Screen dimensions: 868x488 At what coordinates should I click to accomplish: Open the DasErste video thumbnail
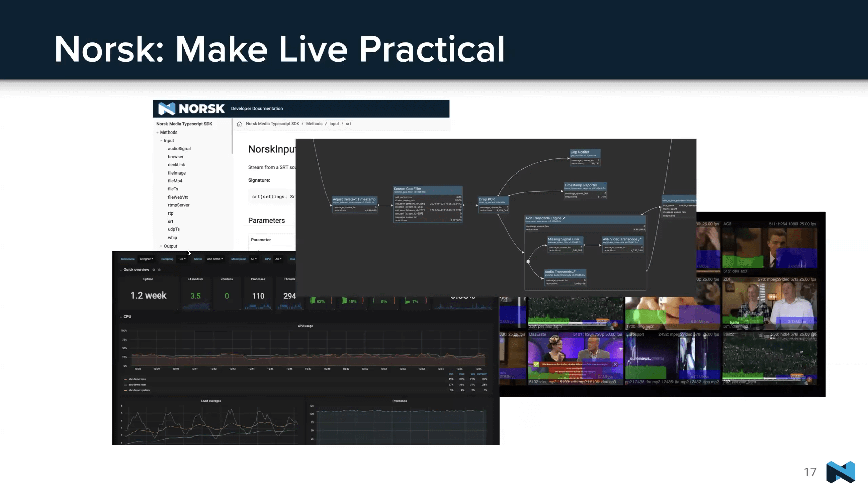[575, 358]
